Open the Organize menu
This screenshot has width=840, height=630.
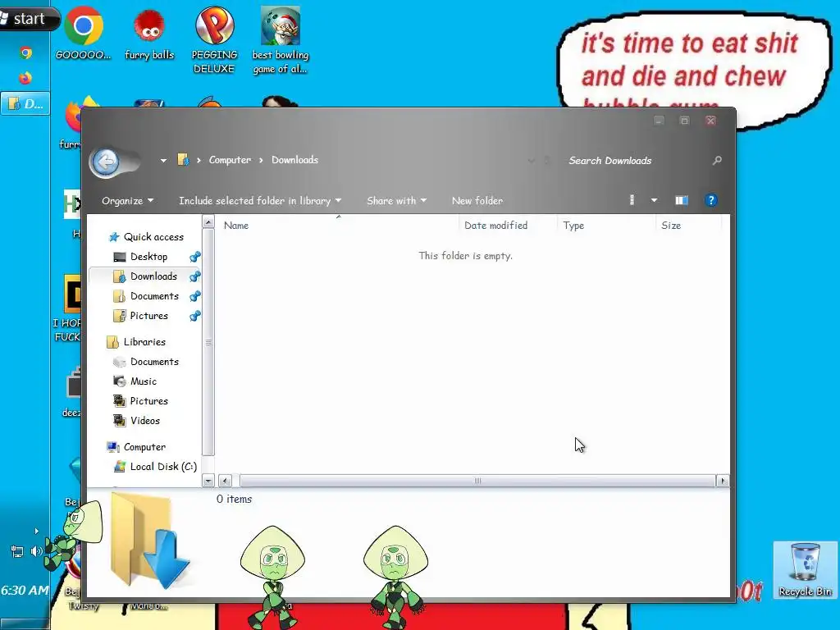(127, 201)
